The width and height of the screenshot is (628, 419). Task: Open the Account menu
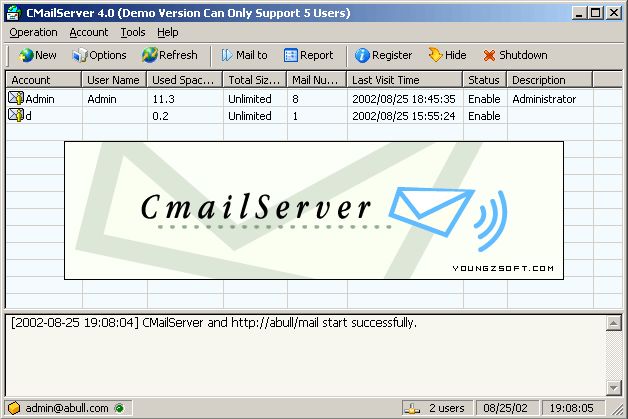click(x=89, y=32)
